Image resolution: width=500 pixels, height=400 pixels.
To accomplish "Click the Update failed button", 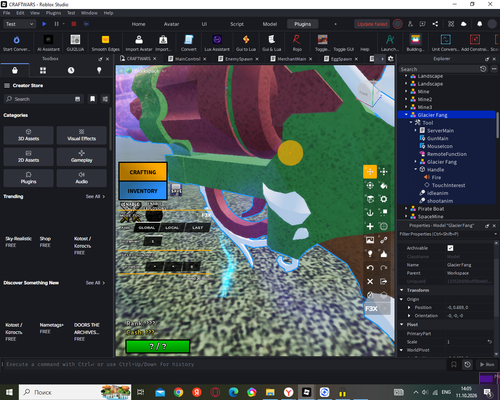I will point(372,24).
